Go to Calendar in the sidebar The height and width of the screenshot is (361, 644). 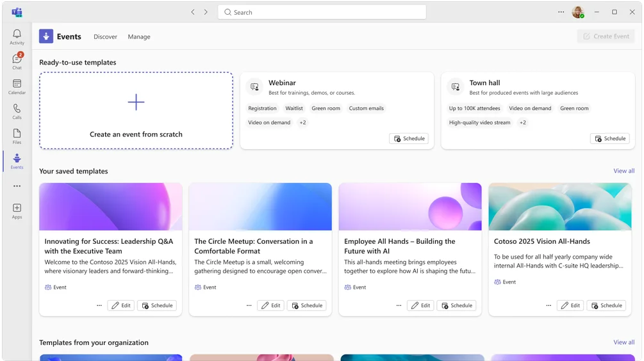pyautogui.click(x=17, y=86)
